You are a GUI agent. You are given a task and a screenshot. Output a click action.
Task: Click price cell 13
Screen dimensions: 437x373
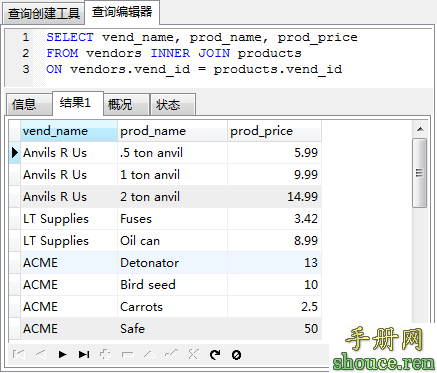click(274, 263)
